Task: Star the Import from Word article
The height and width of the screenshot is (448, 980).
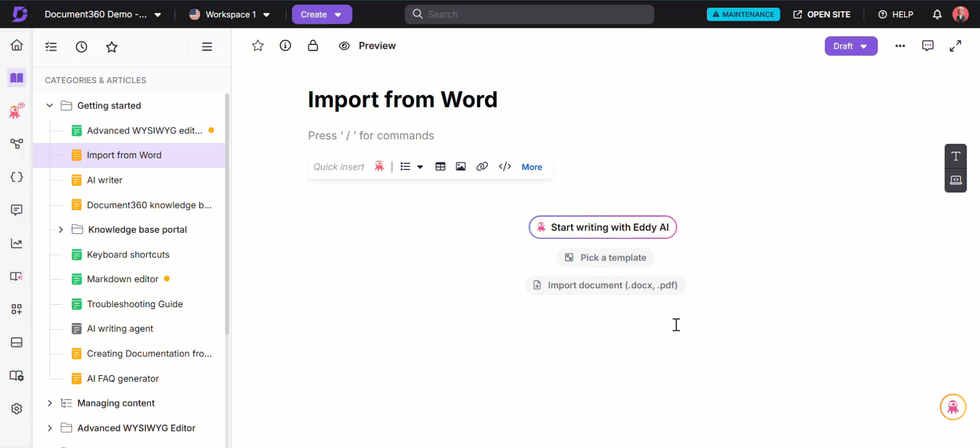Action: (x=258, y=46)
